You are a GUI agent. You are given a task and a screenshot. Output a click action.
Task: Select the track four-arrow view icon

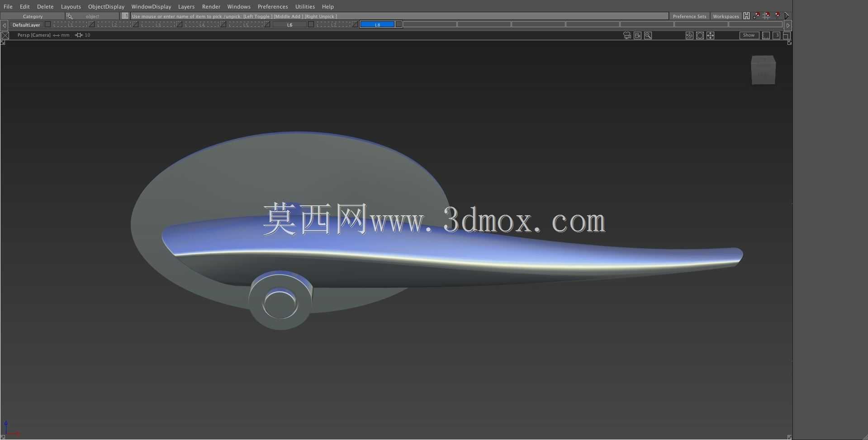tap(710, 35)
